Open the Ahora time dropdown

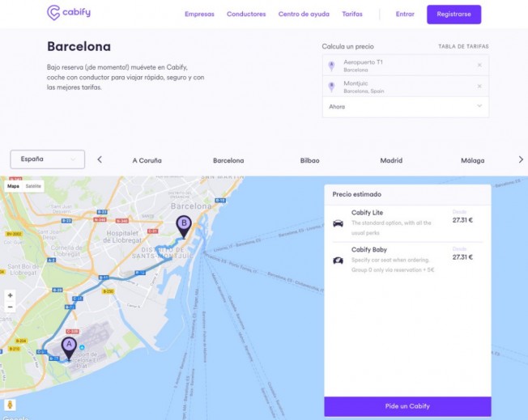(x=406, y=107)
